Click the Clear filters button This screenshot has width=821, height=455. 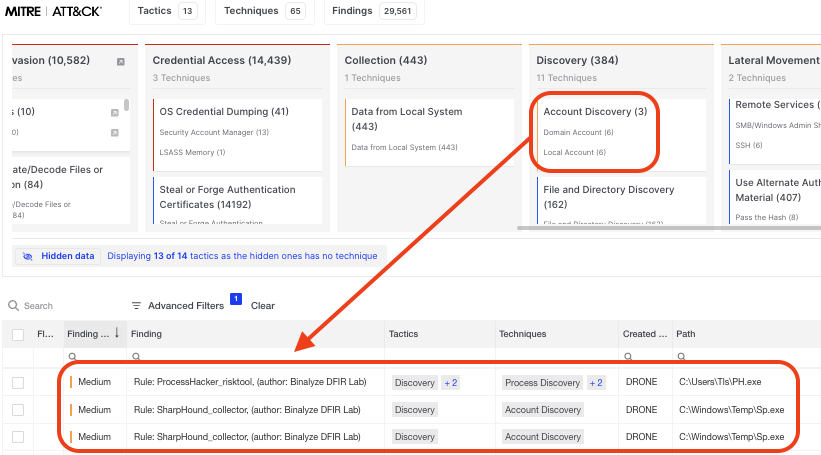262,306
